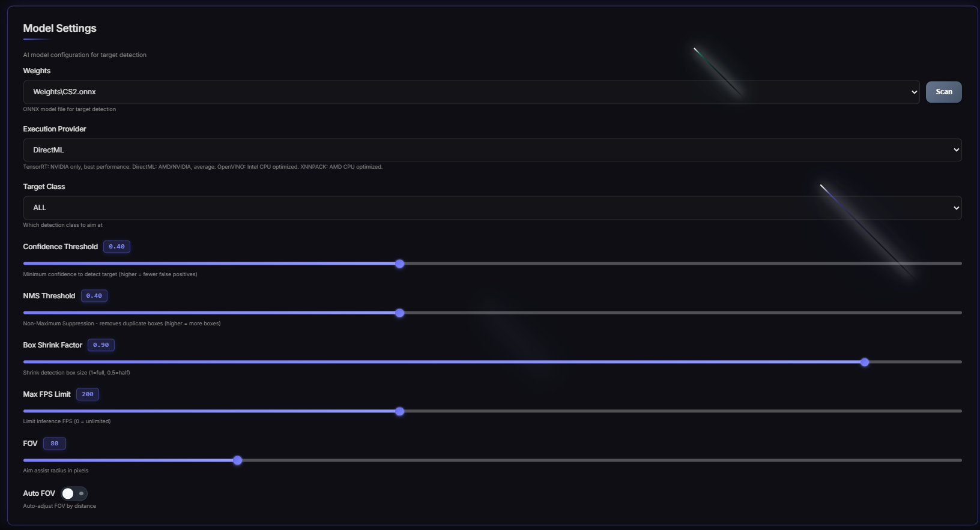The image size is (980, 530).
Task: Grab the NMS Threshold slider knob
Action: 400,313
